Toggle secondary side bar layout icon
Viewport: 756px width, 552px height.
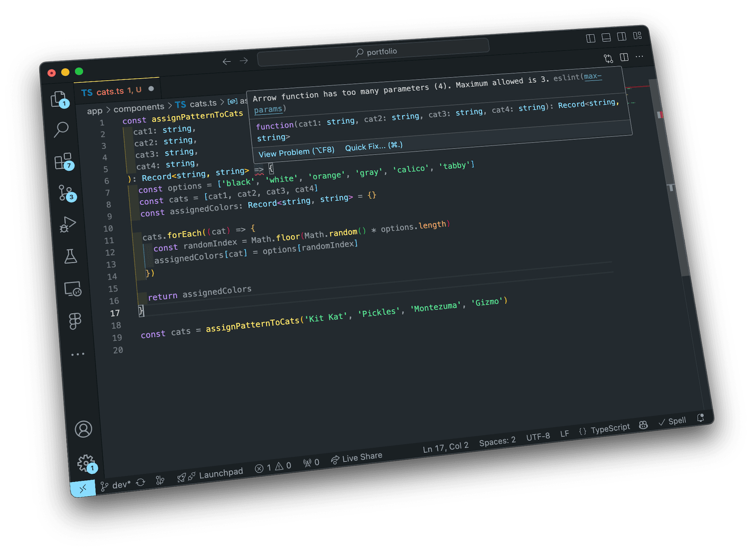point(622,36)
